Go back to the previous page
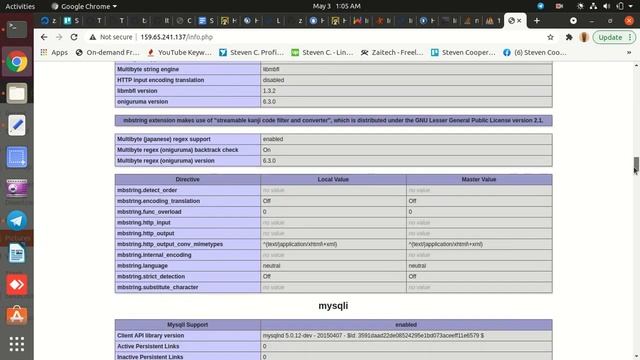 point(44,37)
